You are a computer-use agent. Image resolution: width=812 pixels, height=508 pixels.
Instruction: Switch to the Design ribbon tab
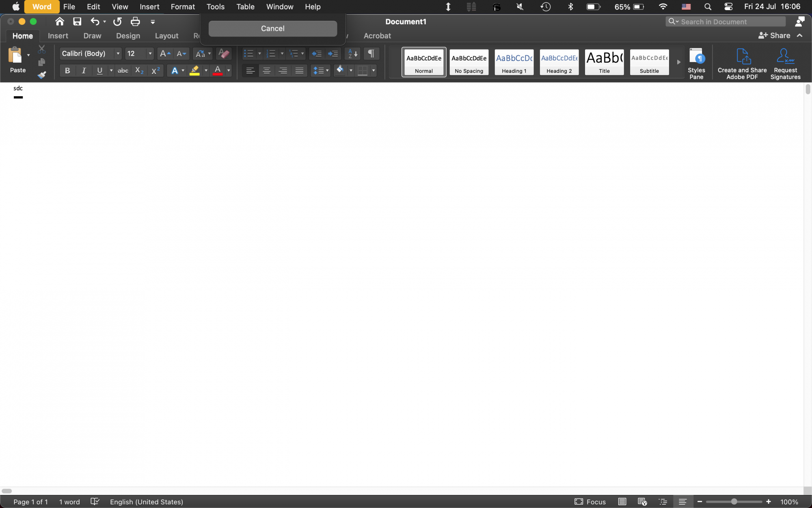128,36
